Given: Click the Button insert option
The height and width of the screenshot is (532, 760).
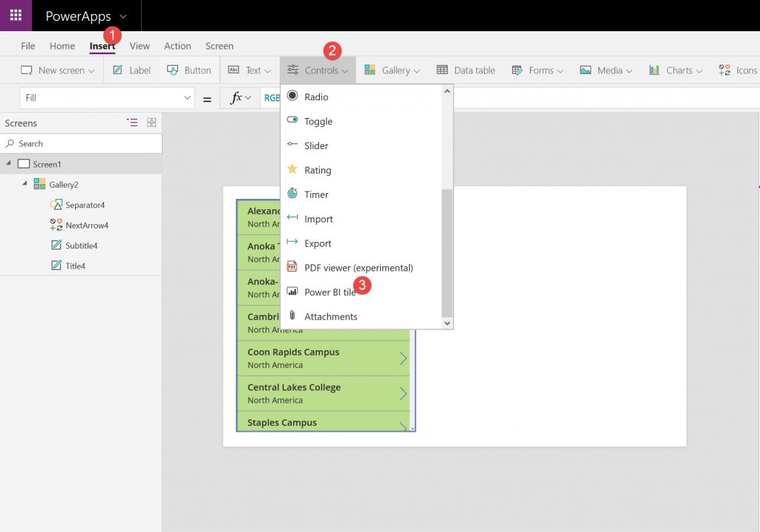Looking at the screenshot, I should [x=189, y=70].
